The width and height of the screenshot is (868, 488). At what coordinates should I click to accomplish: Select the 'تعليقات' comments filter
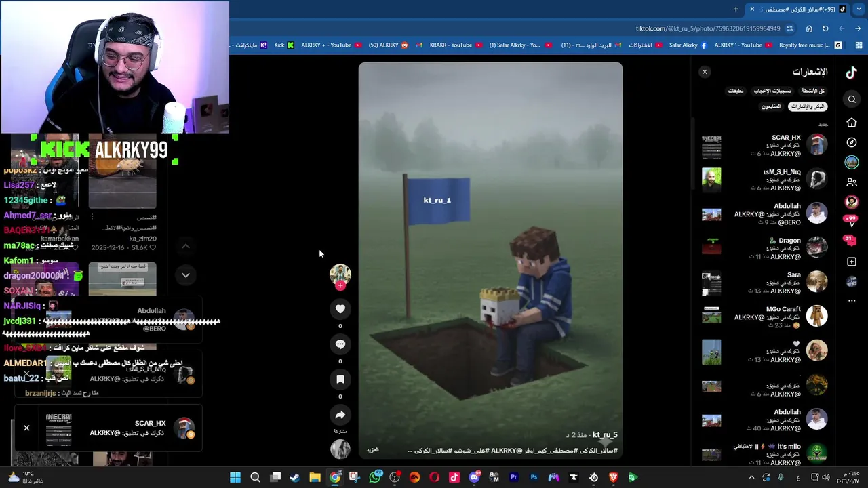click(736, 91)
